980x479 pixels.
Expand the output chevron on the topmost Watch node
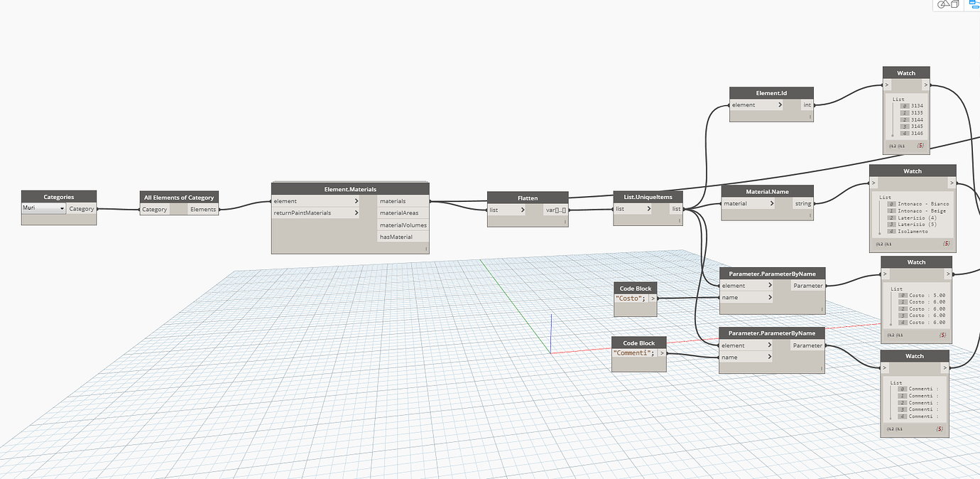pyautogui.click(x=927, y=85)
